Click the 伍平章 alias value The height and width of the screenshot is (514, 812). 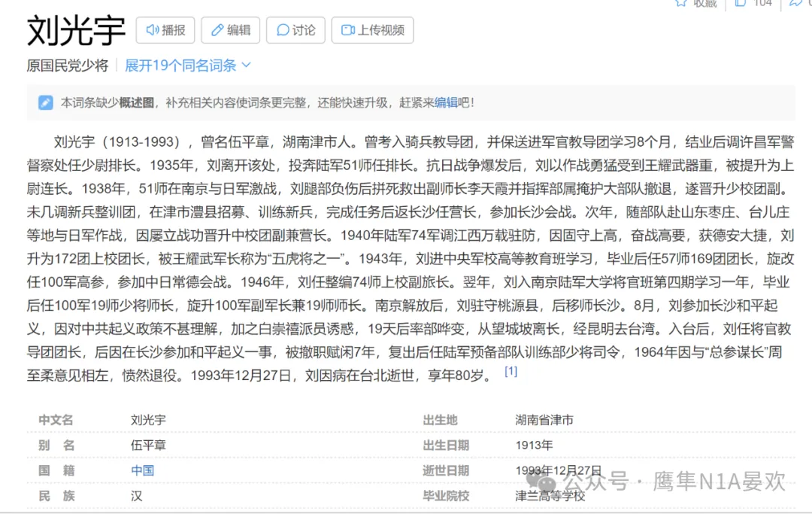pyautogui.click(x=148, y=445)
